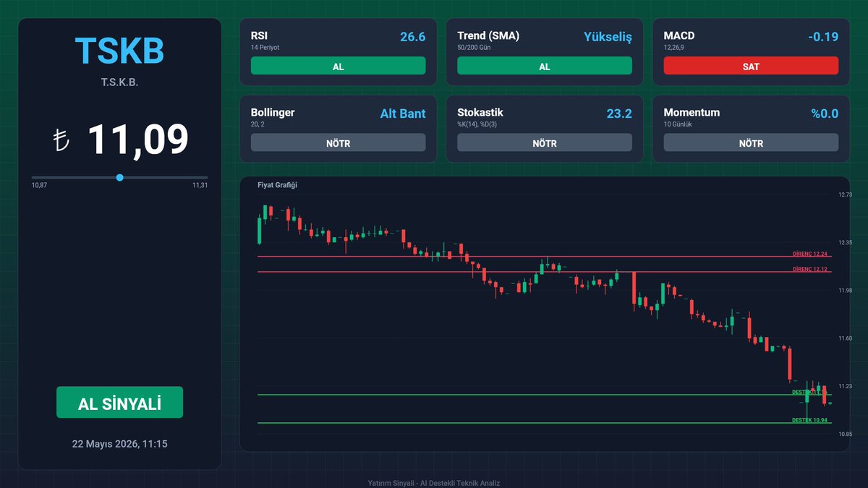
Task: Click the 50/200 Gün label
Action: pos(475,47)
